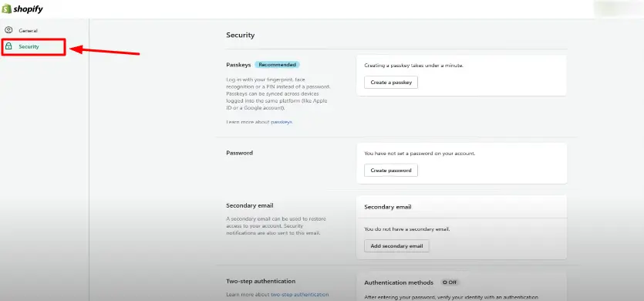
Task: Open the passkeys learn more link
Action: click(282, 122)
